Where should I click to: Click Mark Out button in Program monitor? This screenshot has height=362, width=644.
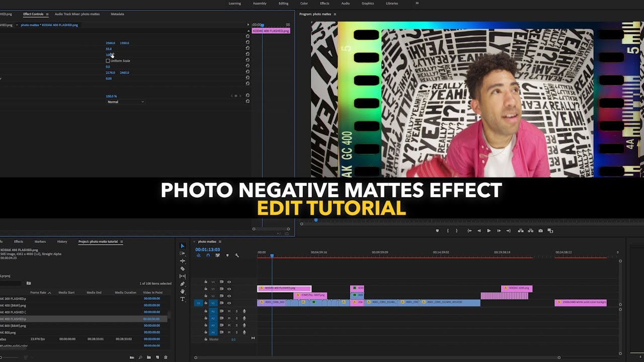(456, 231)
